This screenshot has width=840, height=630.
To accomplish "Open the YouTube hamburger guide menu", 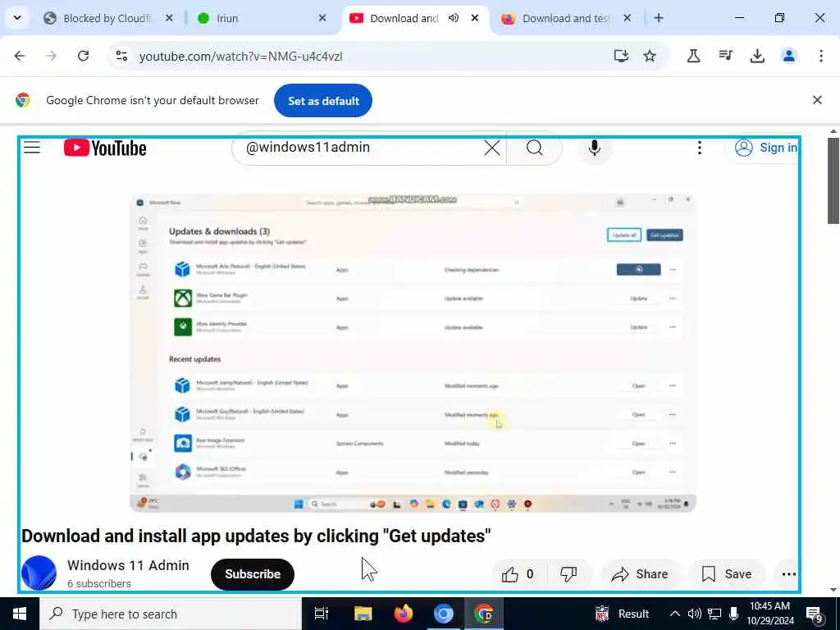I will tap(32, 148).
